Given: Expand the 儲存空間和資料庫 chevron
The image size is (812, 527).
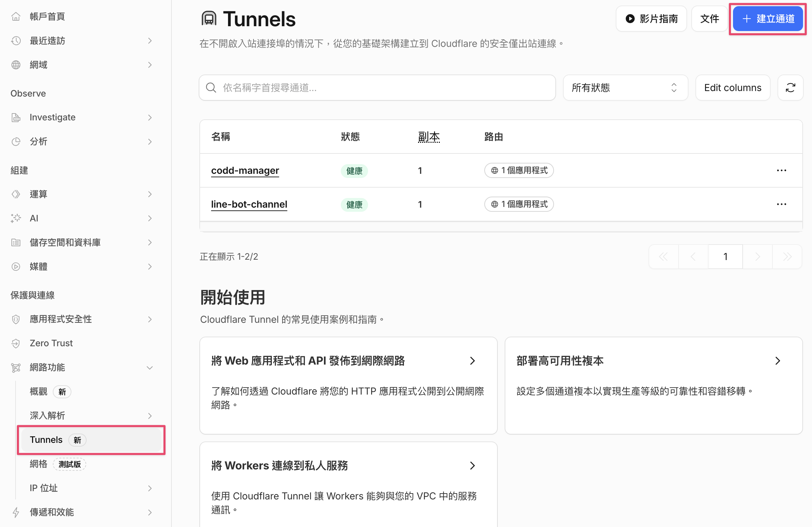Looking at the screenshot, I should (150, 242).
